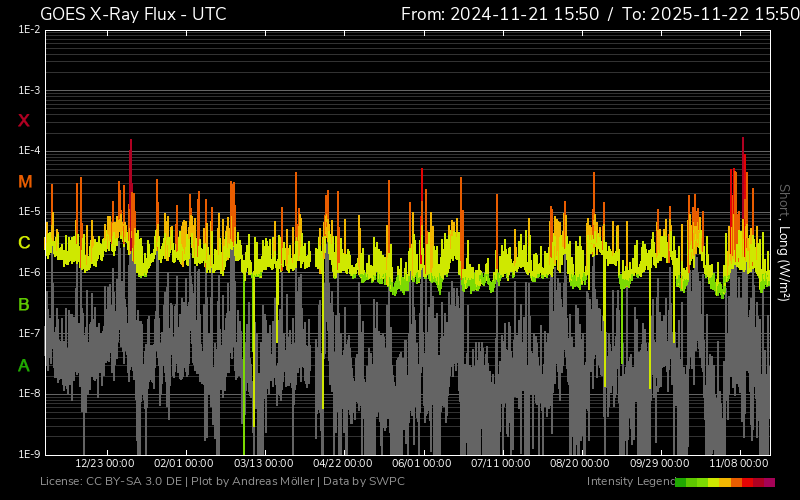Viewport: 800px width, 500px height.
Task: Click the red X flare class label
Action: tap(24, 121)
